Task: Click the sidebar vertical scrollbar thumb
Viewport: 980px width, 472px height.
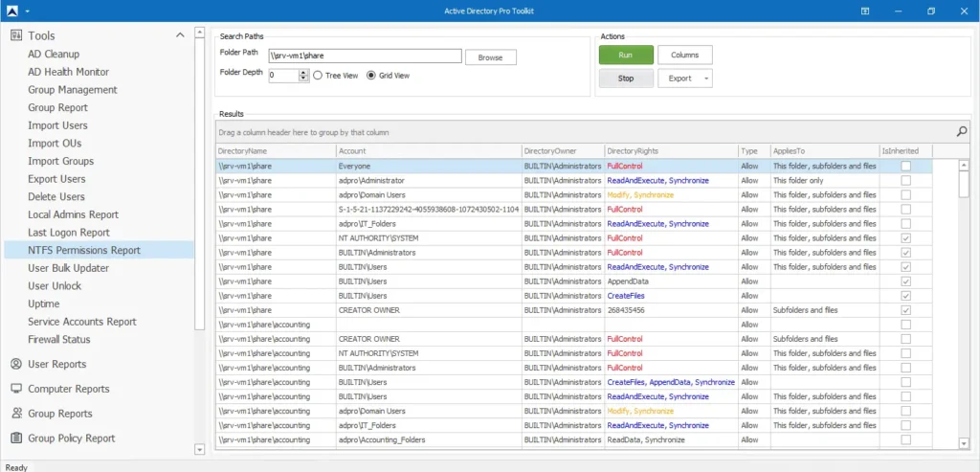Action: [199, 184]
